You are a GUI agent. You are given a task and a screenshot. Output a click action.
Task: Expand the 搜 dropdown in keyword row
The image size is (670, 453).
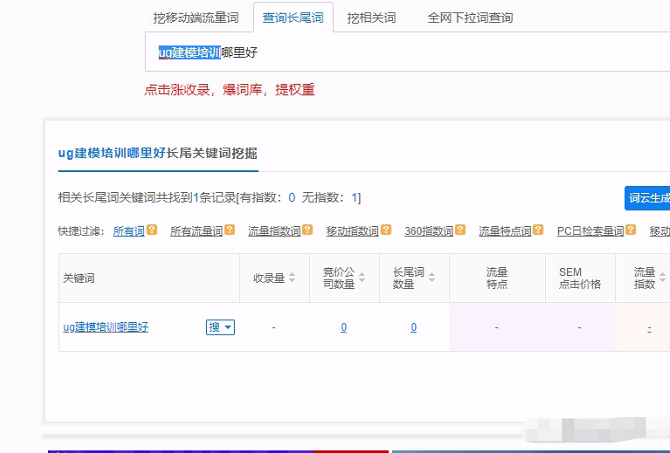(220, 327)
